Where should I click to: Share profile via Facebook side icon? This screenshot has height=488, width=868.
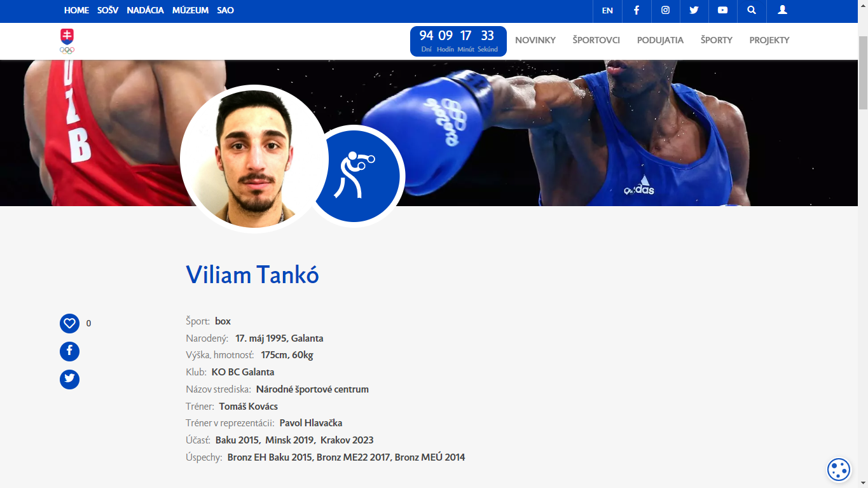[x=69, y=351]
